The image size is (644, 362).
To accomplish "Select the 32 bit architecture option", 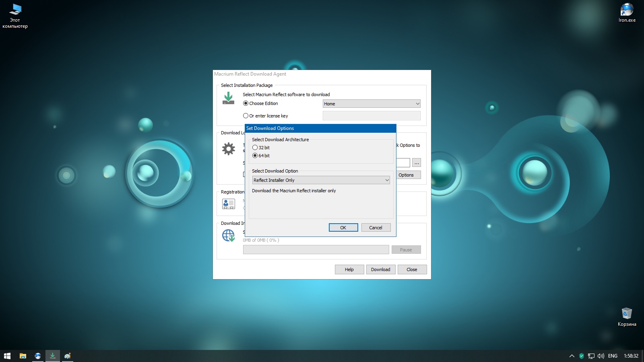I will coord(255,148).
